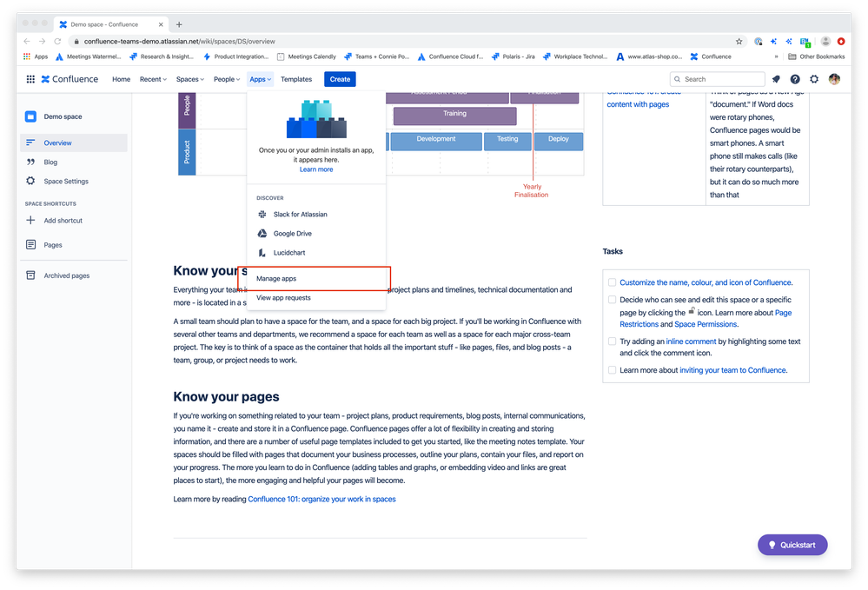Check the inviting your team task
The width and height of the screenshot is (868, 590).
pyautogui.click(x=613, y=370)
